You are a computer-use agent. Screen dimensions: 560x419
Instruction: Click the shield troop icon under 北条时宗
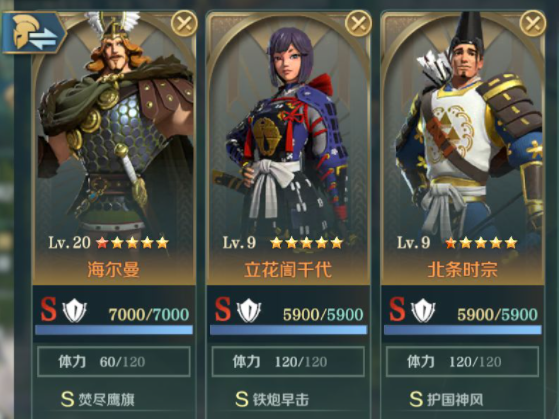coord(423,311)
